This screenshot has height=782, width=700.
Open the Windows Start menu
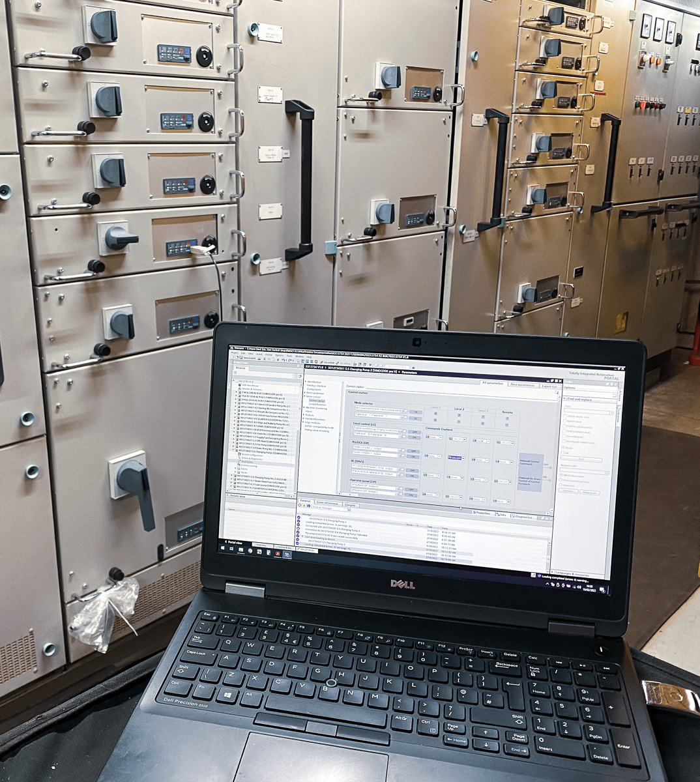223,547
